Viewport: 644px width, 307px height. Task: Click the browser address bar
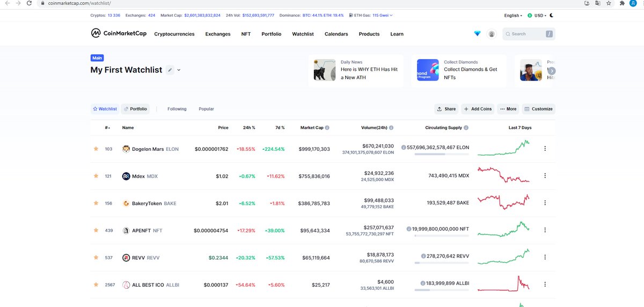(x=311, y=3)
